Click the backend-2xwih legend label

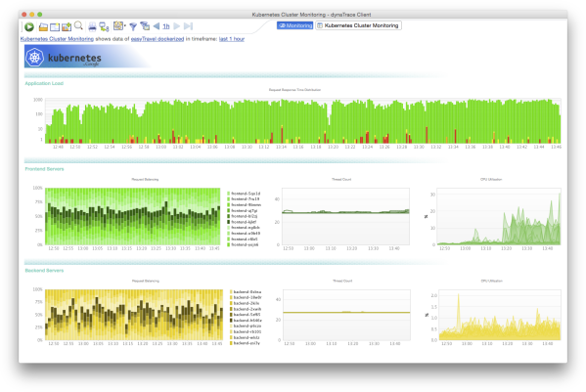pyautogui.click(x=248, y=309)
